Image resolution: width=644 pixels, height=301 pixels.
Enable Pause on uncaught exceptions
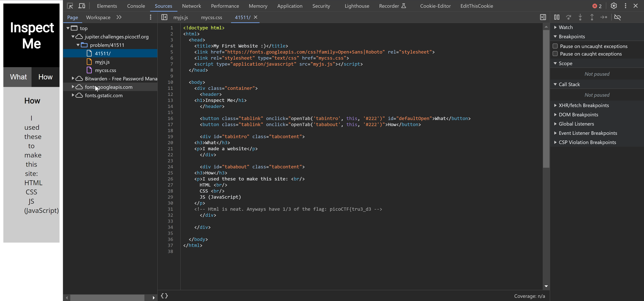click(555, 46)
